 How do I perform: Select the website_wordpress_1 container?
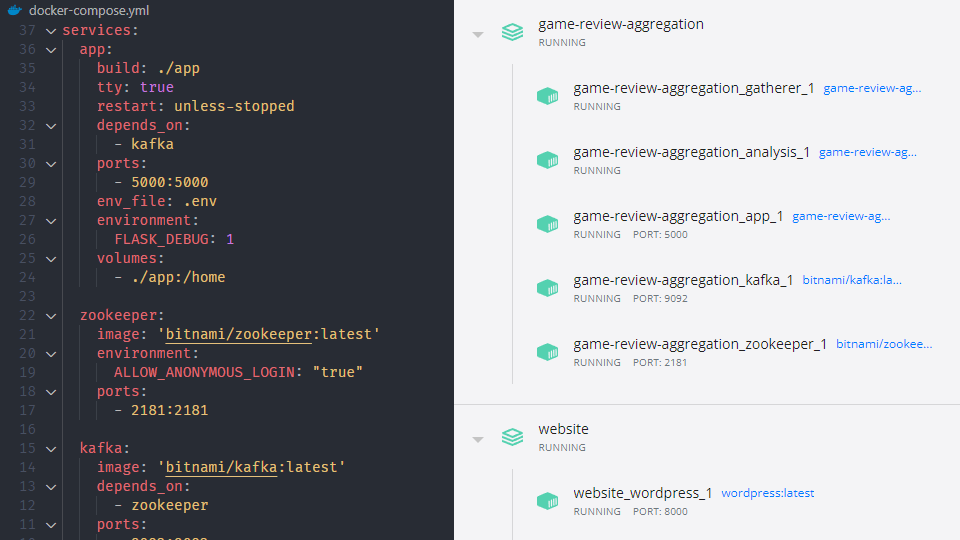[x=642, y=493]
